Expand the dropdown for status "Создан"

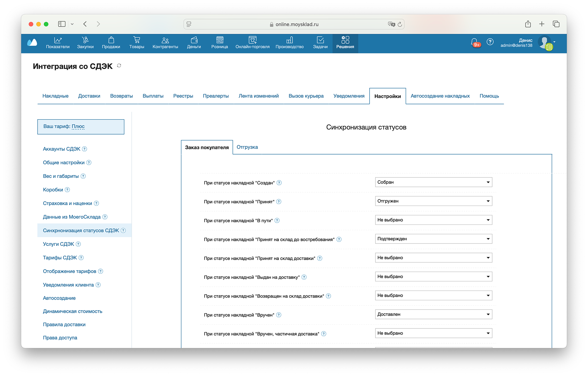(433, 182)
